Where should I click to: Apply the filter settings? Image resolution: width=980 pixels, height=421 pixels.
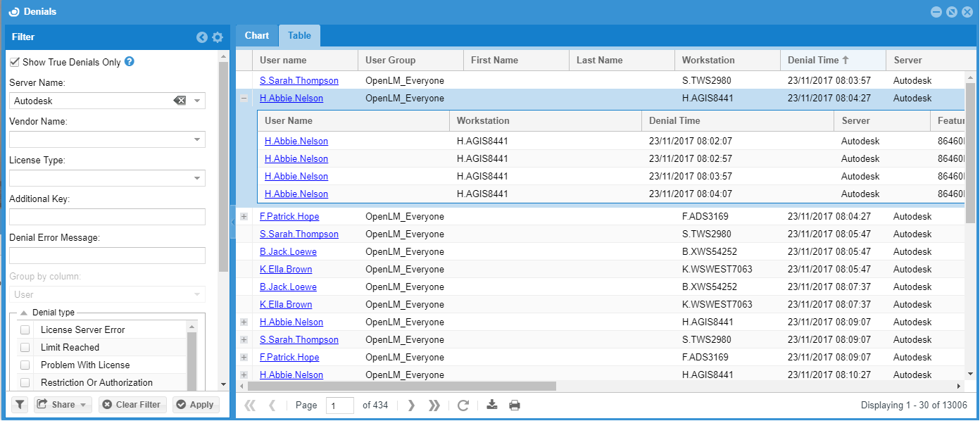coord(196,405)
